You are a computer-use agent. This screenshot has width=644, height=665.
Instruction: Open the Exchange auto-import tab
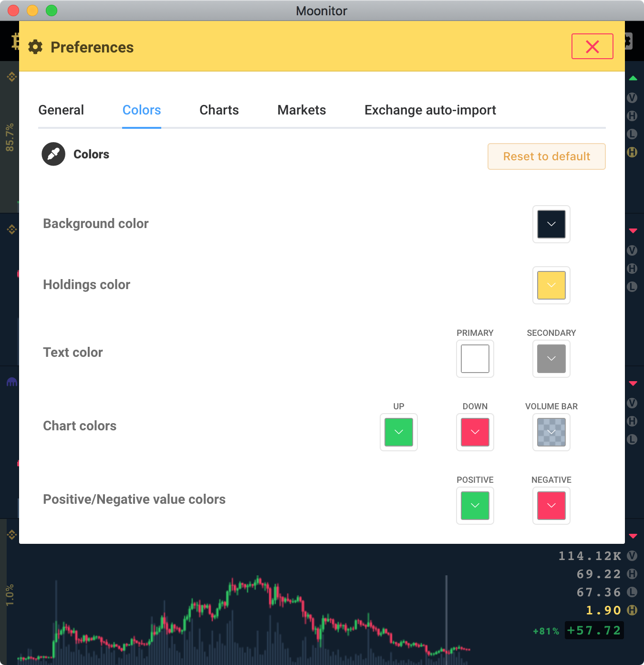click(430, 110)
